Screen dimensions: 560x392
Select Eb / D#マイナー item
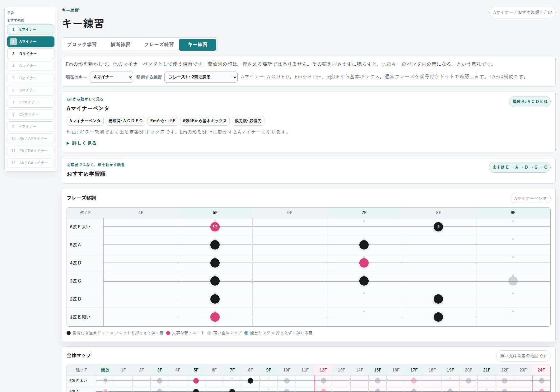tap(31, 151)
